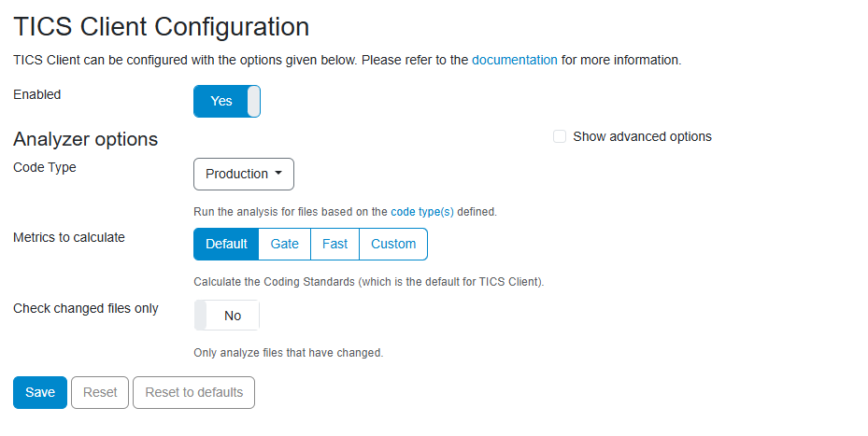Click the Code Type field label
This screenshot has width=868, height=436.
[45, 167]
